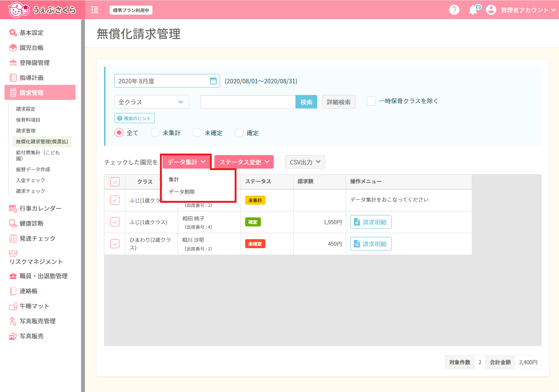Open 請求明細 for 相川 沙耶
Image resolution: width=559 pixels, height=392 pixels.
tap(371, 244)
